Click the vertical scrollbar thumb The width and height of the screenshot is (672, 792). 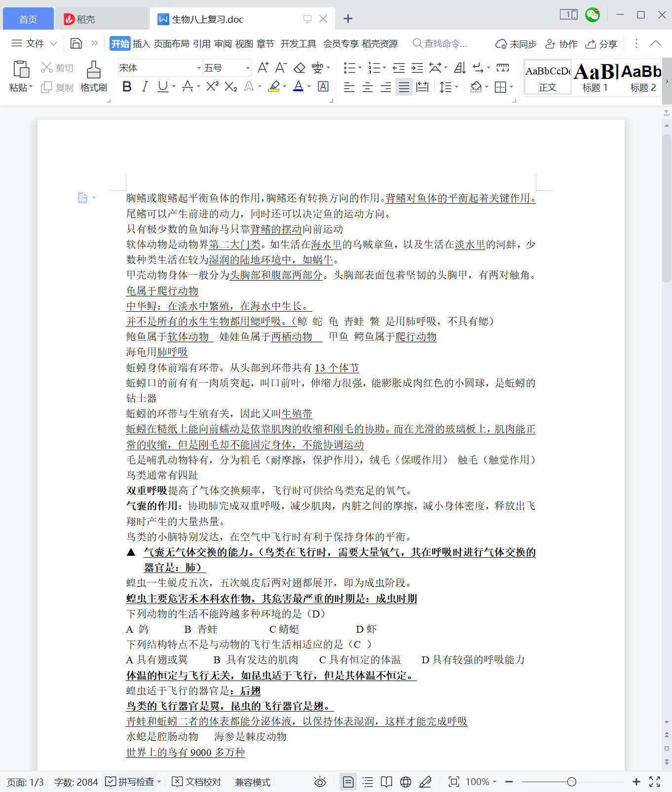tap(667, 207)
